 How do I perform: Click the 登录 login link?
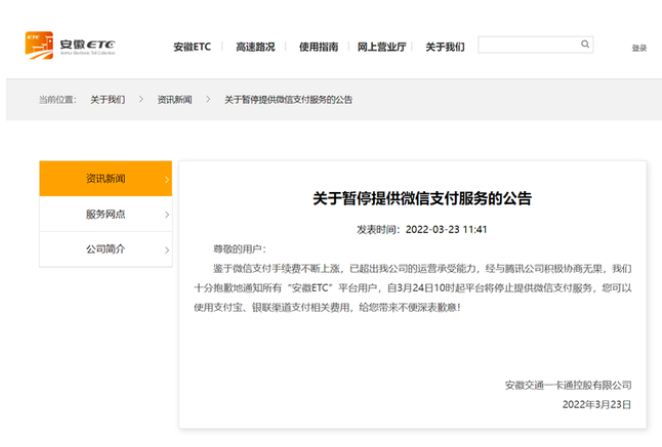639,48
